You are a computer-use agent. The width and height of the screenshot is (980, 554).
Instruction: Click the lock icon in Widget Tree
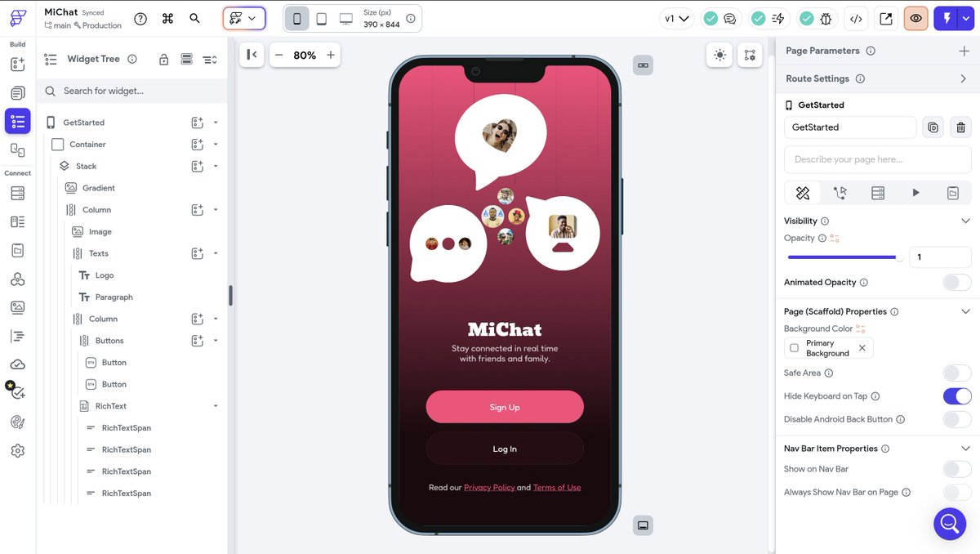point(164,59)
